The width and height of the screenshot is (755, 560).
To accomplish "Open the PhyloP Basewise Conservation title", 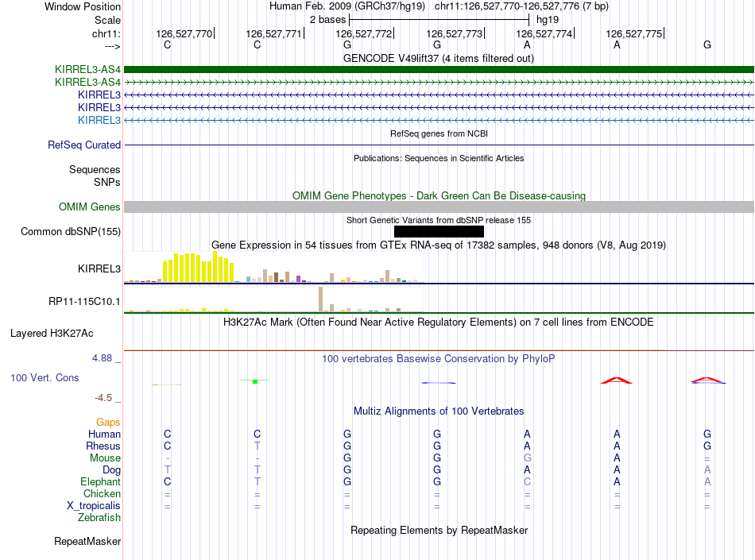I will pyautogui.click(x=438, y=359).
